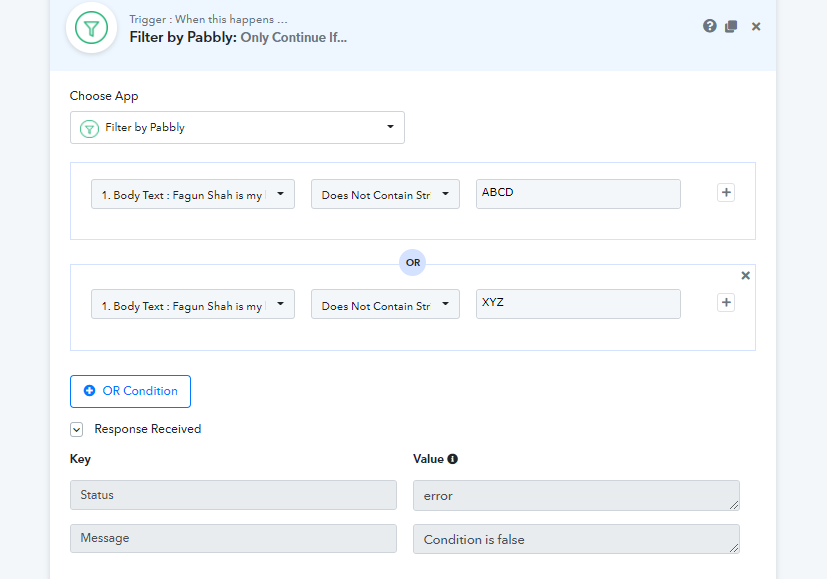Click the Condition is false value field
Screen dimensions: 827x579
click(576, 539)
